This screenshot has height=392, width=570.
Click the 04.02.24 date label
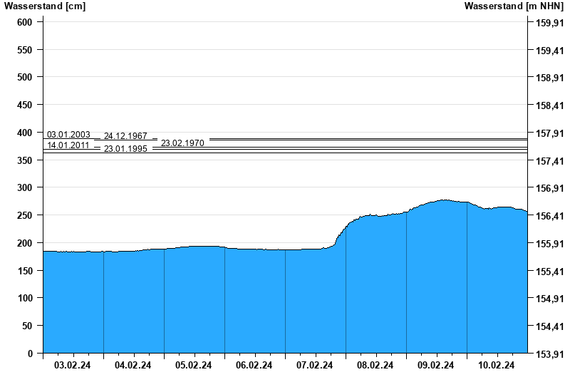click(133, 365)
